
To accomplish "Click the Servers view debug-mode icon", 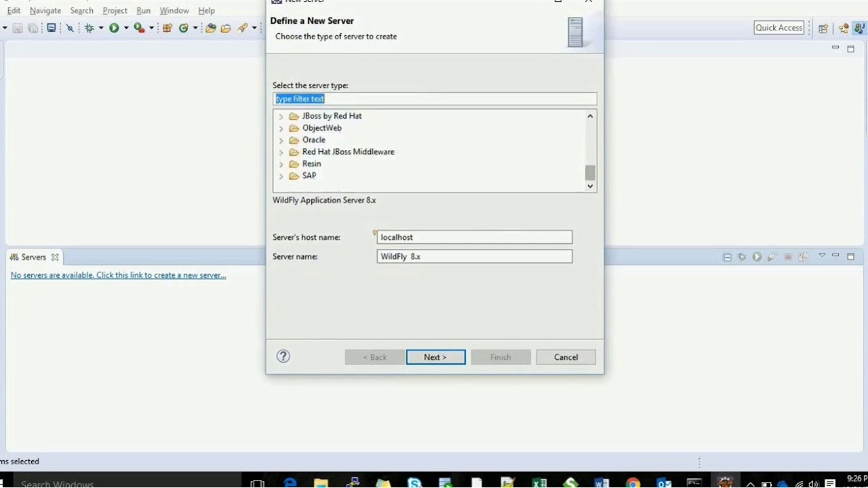I will [x=742, y=257].
